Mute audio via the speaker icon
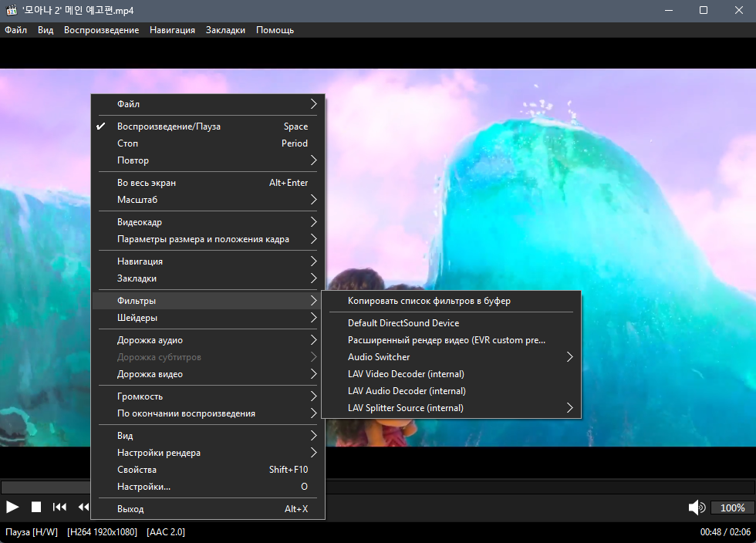This screenshot has height=543, width=756. pos(697,508)
